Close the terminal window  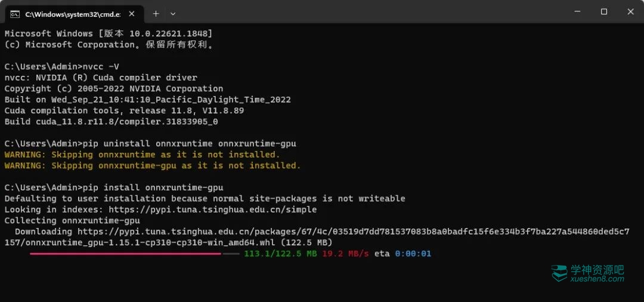[630, 11]
